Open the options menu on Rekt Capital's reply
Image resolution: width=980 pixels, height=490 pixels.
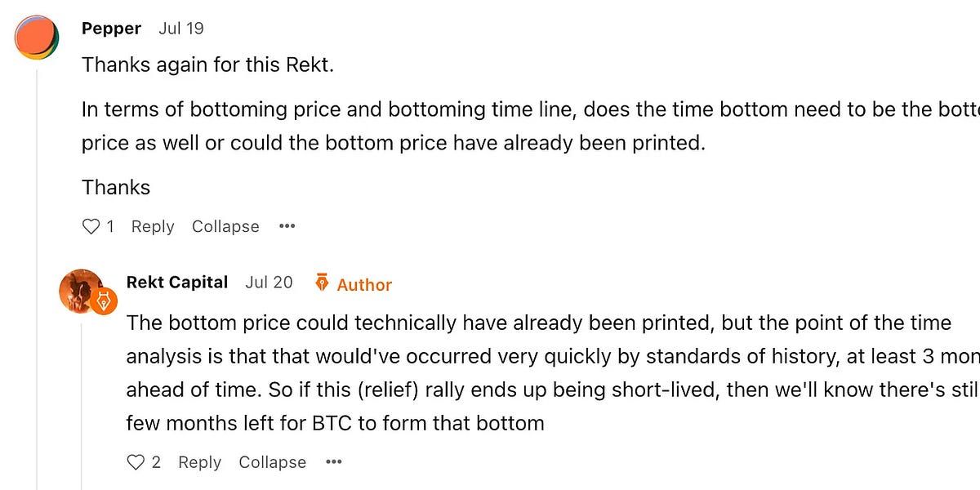coord(333,462)
